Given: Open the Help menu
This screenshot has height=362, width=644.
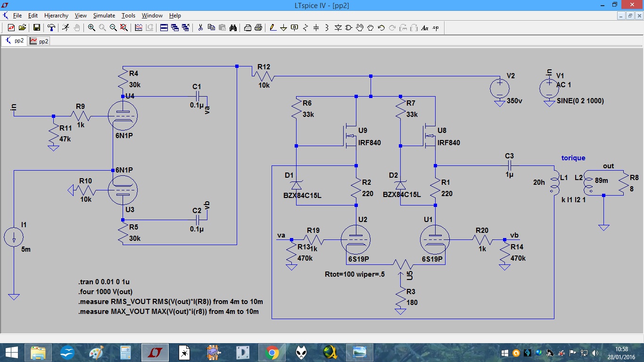Looking at the screenshot, I should [175, 16].
